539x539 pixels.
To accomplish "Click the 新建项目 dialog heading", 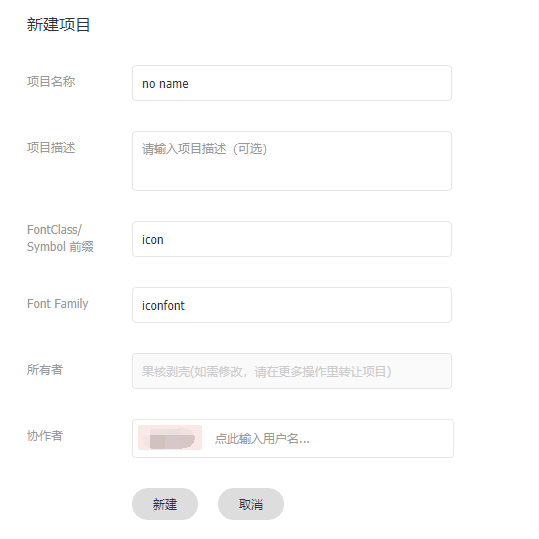I will (x=58, y=25).
